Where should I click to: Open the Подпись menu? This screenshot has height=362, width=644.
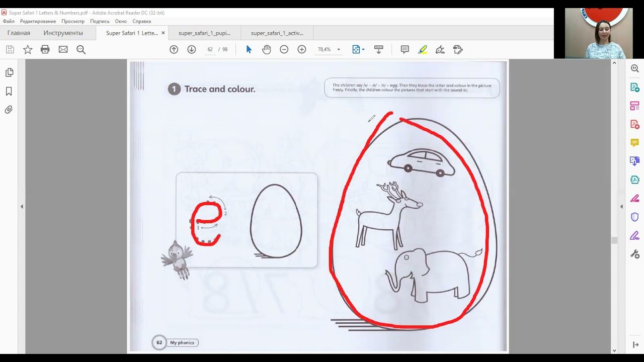100,21
